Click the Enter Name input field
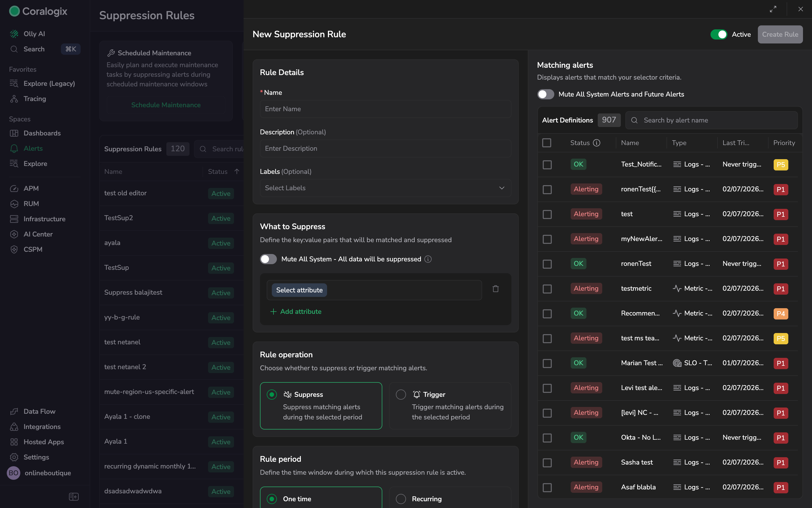 point(385,109)
